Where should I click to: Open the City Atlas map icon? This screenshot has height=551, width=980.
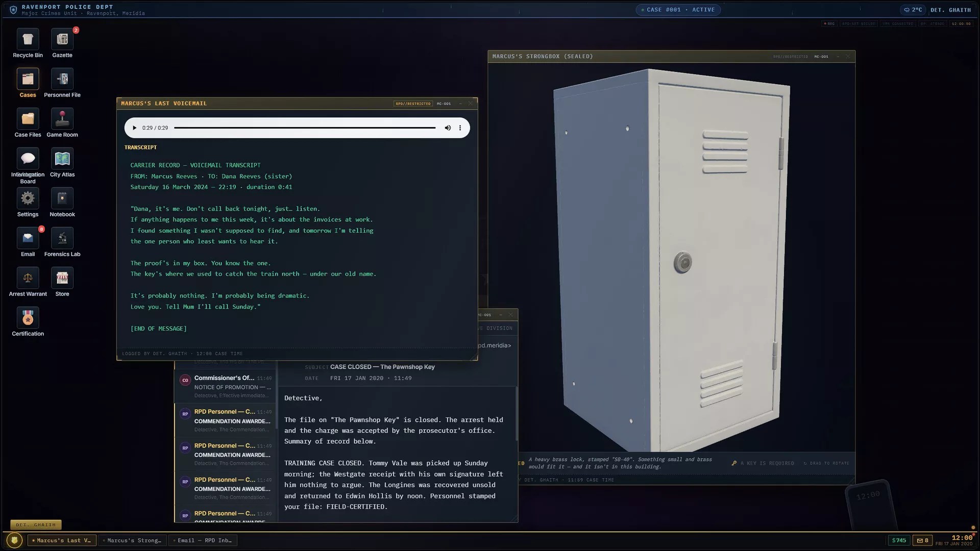click(62, 159)
